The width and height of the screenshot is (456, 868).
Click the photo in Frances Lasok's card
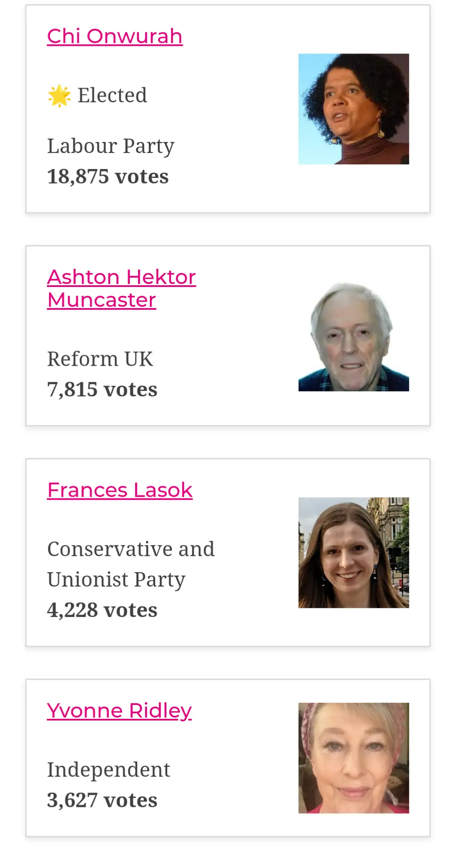[x=354, y=553]
